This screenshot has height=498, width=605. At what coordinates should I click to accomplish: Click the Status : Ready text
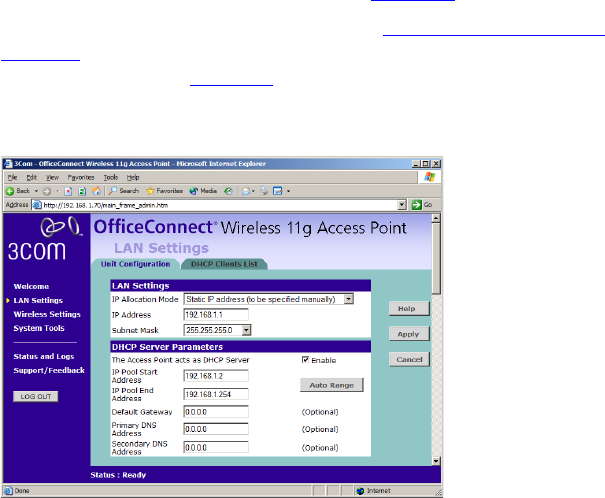point(118,475)
